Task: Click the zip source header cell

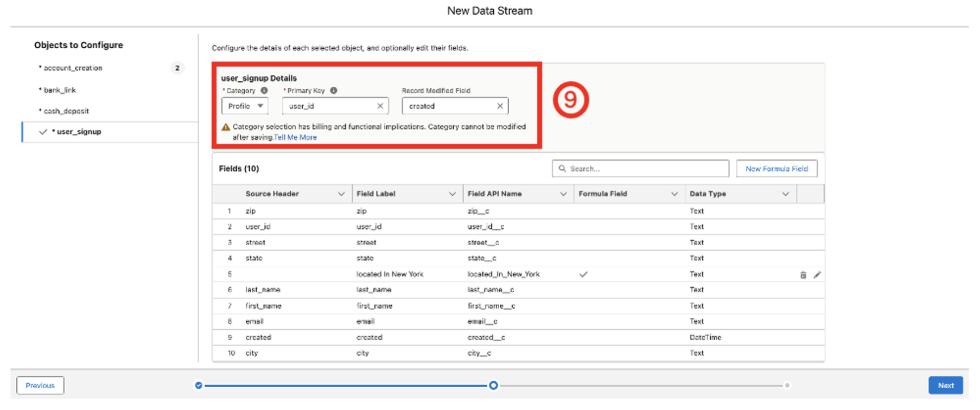Action: point(250,211)
